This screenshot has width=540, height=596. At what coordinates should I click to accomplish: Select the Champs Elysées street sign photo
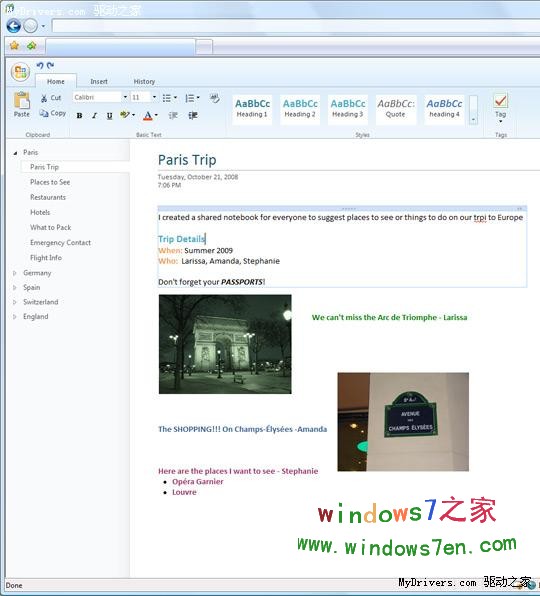coord(403,422)
